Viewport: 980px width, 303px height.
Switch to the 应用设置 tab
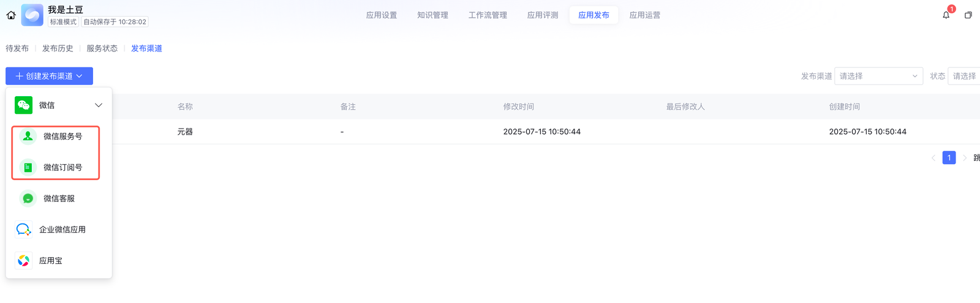click(381, 15)
